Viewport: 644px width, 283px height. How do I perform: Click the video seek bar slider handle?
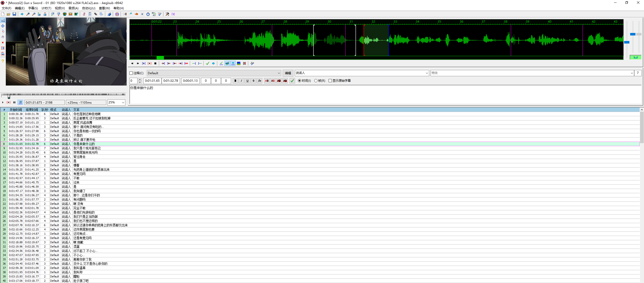click(9, 96)
